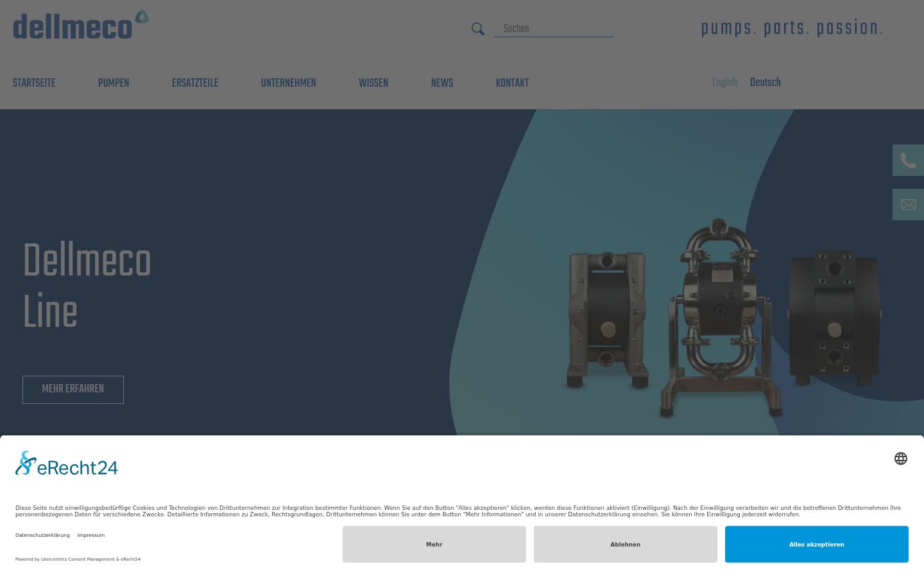The image size is (924, 578).
Task: Open the Startseite menu item
Action: click(x=34, y=83)
